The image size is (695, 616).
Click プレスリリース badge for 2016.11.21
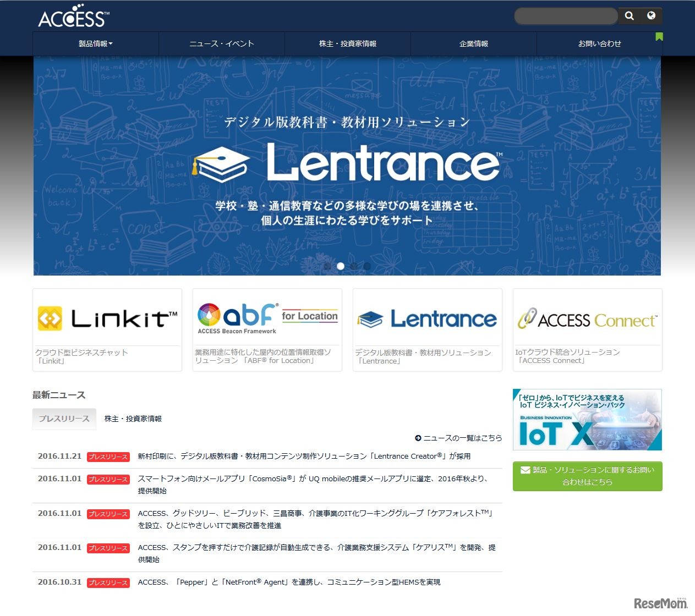[108, 457]
